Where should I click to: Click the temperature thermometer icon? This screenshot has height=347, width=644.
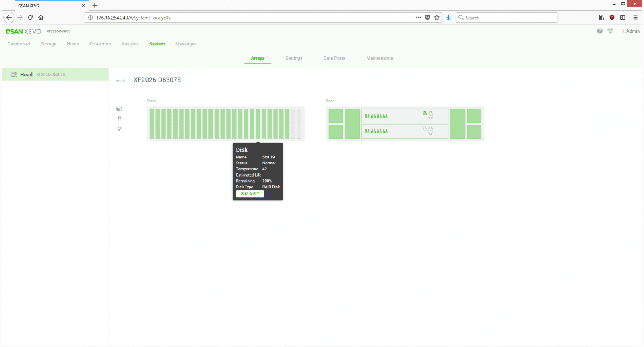[x=119, y=119]
